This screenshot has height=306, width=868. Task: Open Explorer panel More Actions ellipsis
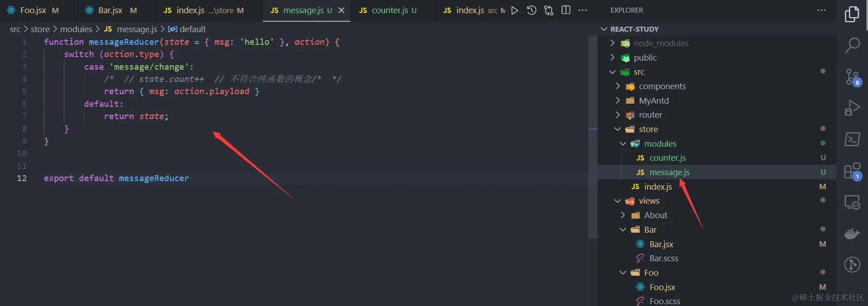(821, 10)
